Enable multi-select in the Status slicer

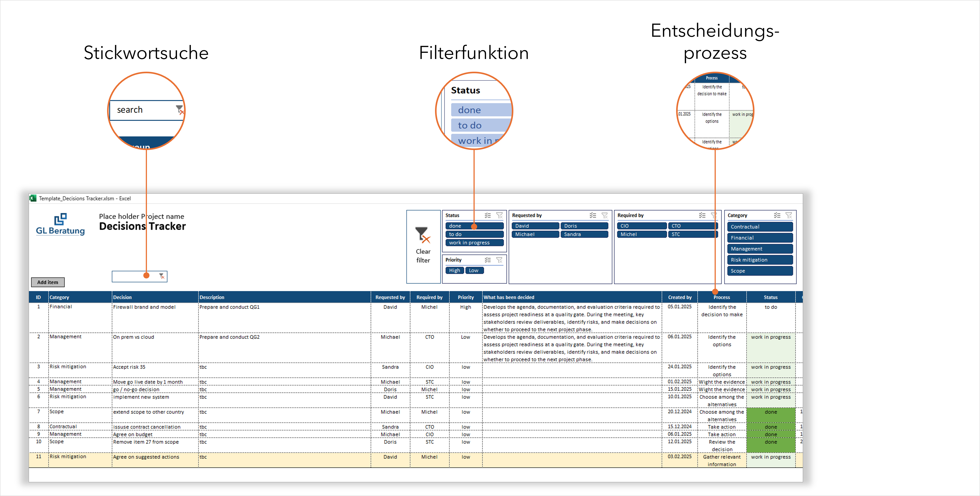pos(487,215)
